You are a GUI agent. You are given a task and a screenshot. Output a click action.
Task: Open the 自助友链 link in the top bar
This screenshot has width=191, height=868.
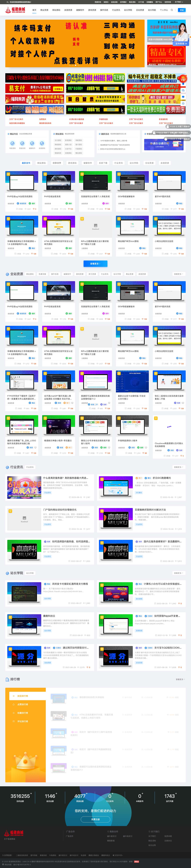click(114, 2)
